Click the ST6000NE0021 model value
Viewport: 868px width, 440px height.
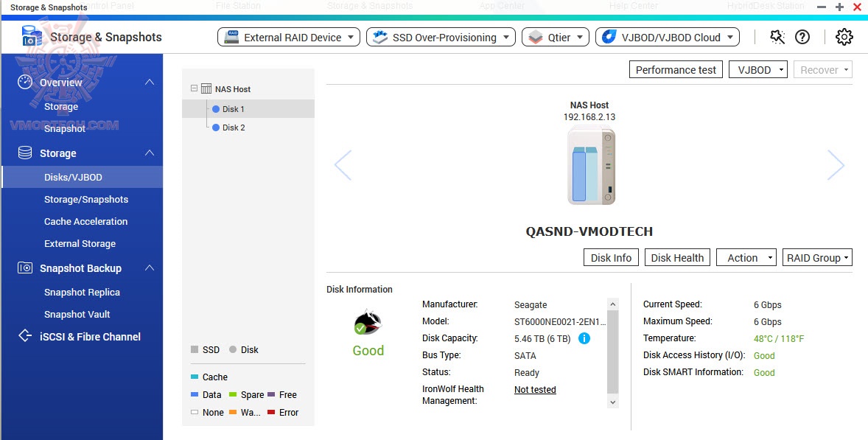(x=560, y=321)
